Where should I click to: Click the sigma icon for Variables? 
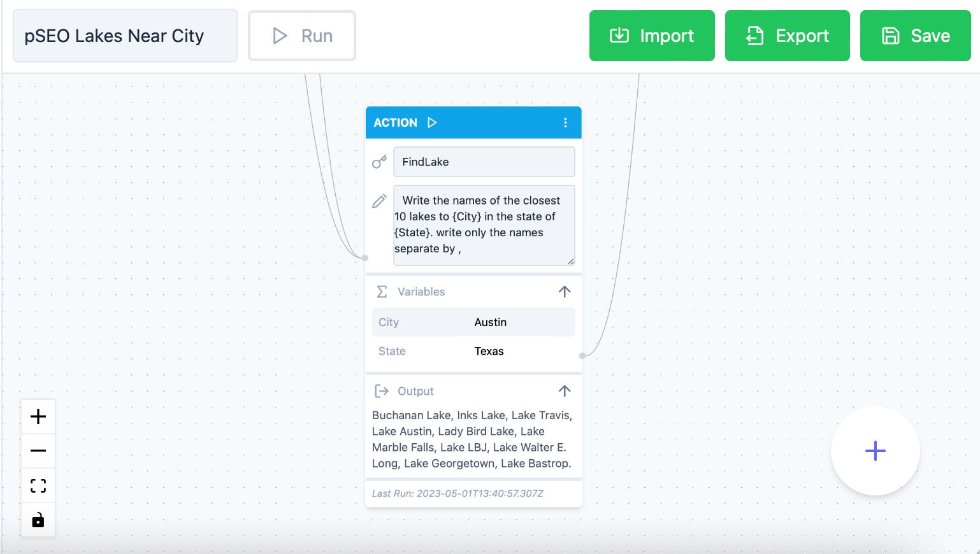point(382,292)
